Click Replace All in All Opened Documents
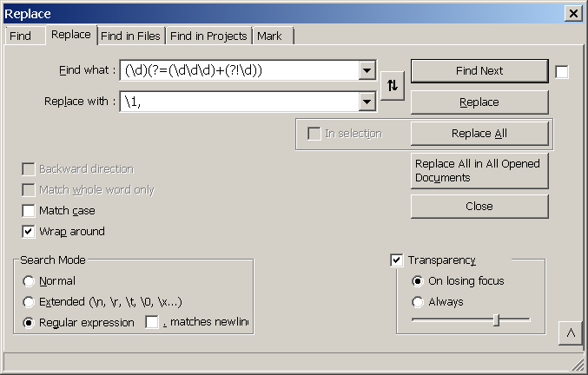Viewport: 588px width, 375px height. (x=479, y=170)
